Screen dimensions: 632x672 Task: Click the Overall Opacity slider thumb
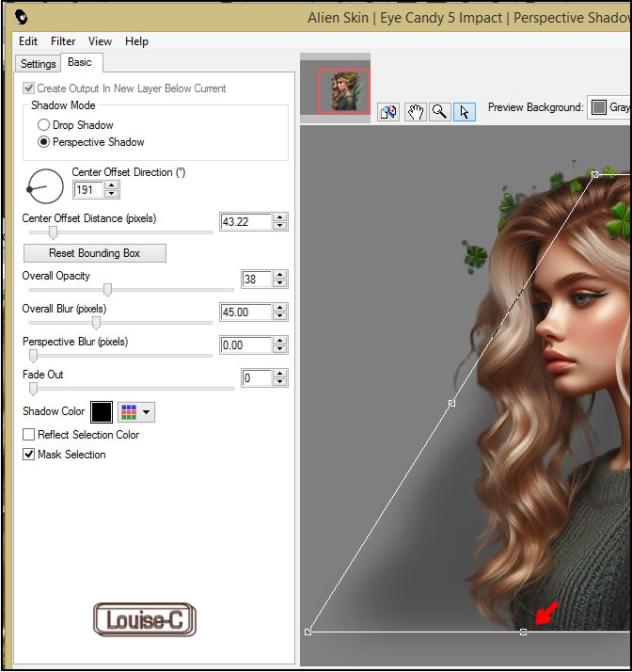coord(107,290)
